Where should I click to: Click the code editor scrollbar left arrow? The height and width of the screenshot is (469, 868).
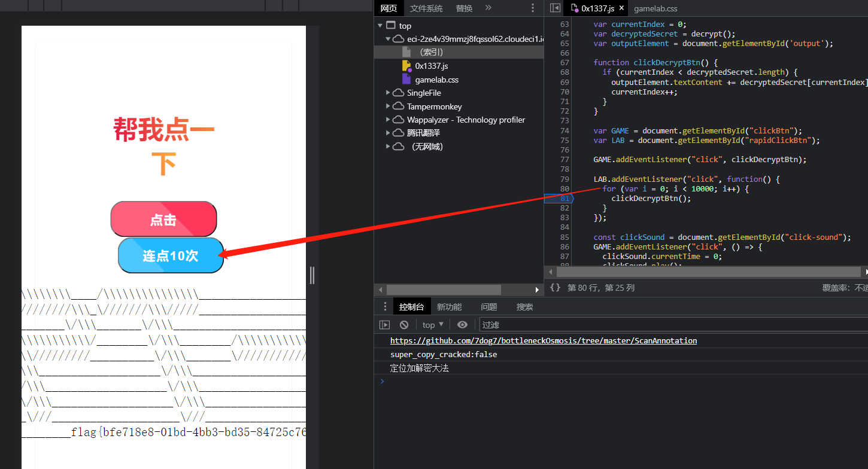coord(550,272)
